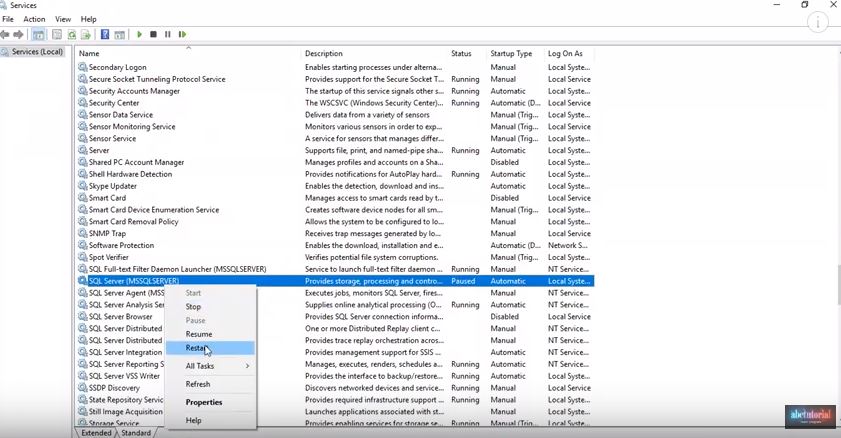This screenshot has height=438, width=841.
Task: Open the blue Help toolbar icon
Action: (105, 35)
